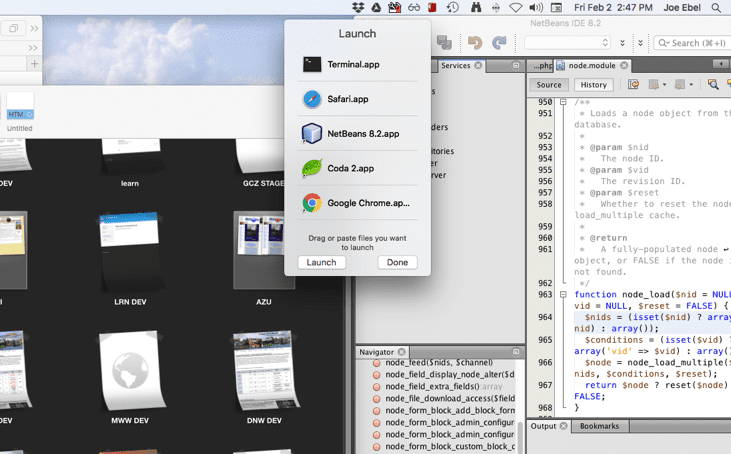
Task: Expand first NetBeans toolbar overflow chevron
Action: (622, 43)
